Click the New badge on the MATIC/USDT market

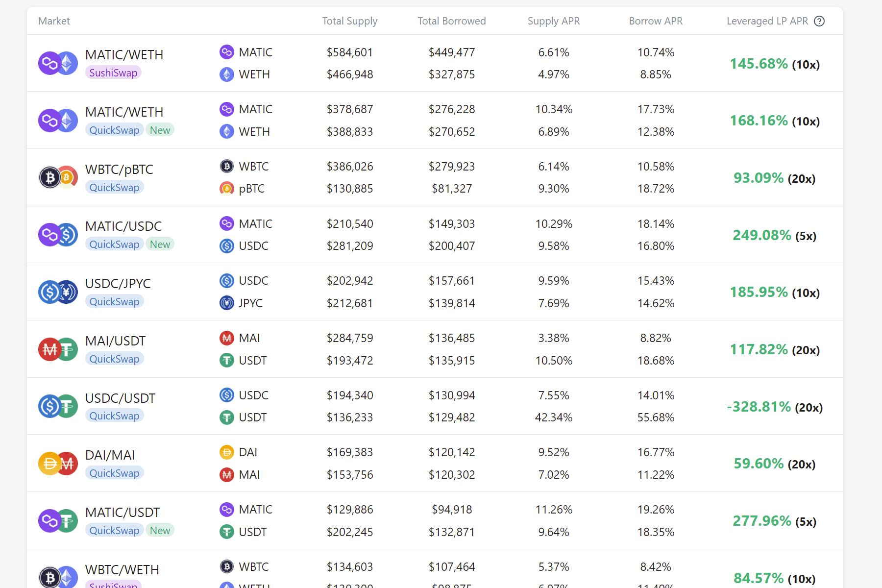pyautogui.click(x=160, y=530)
